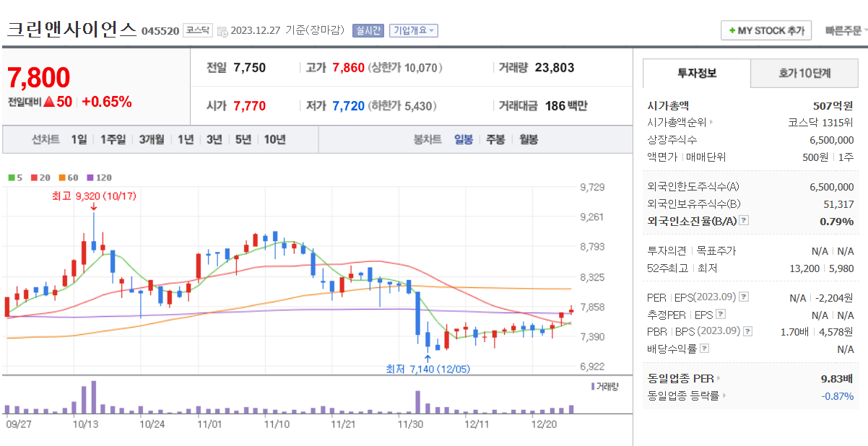Click the 실시간 real-time badge
This screenshot has width=868, height=446.
tap(368, 30)
